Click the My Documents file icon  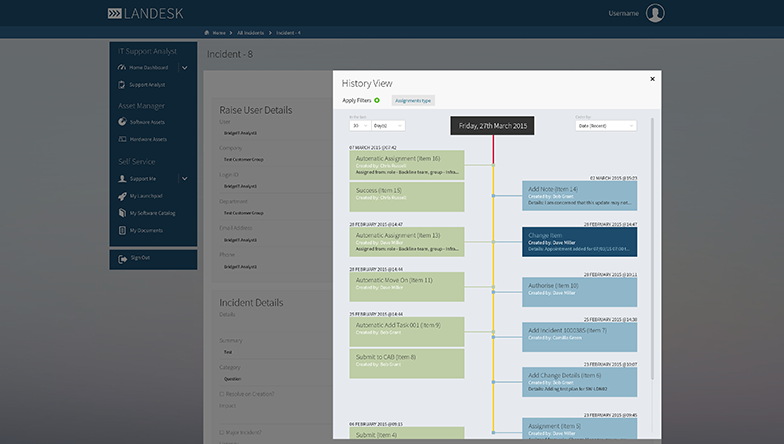click(122, 230)
